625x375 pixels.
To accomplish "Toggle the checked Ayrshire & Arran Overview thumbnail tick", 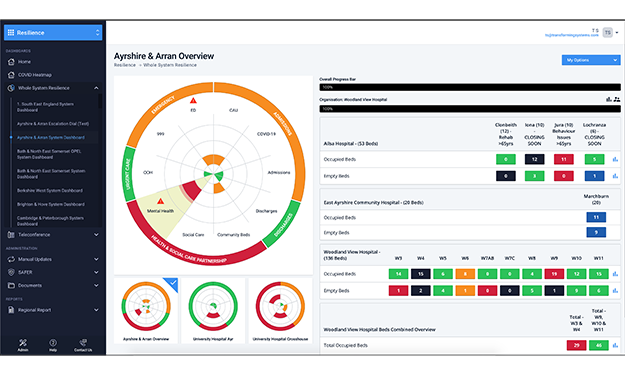I will tap(173, 283).
